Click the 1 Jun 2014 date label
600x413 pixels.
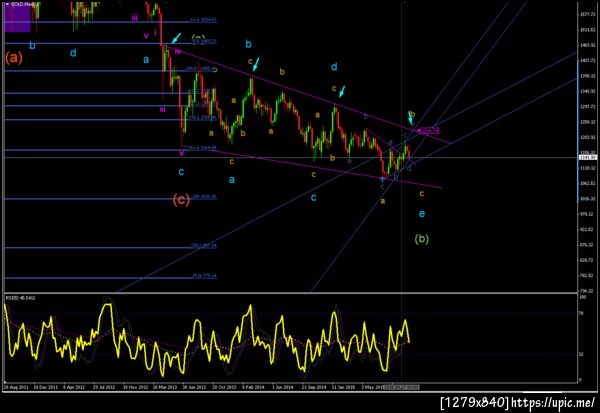click(282, 387)
